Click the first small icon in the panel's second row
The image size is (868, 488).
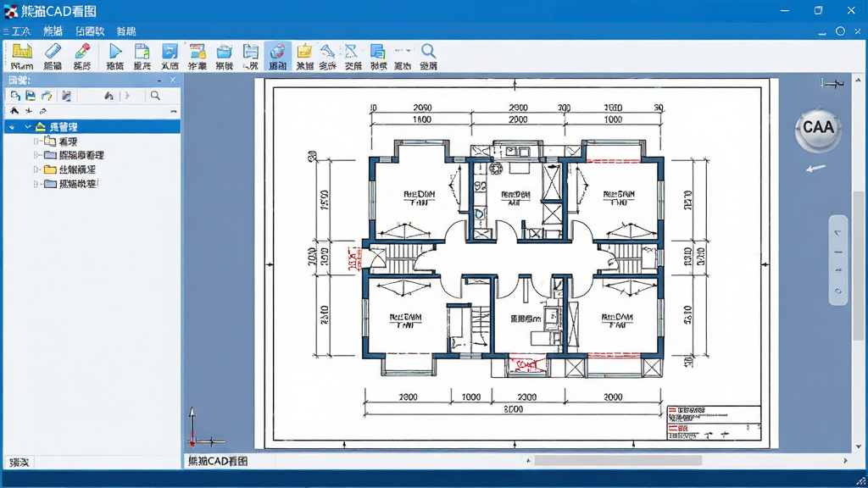(14, 111)
